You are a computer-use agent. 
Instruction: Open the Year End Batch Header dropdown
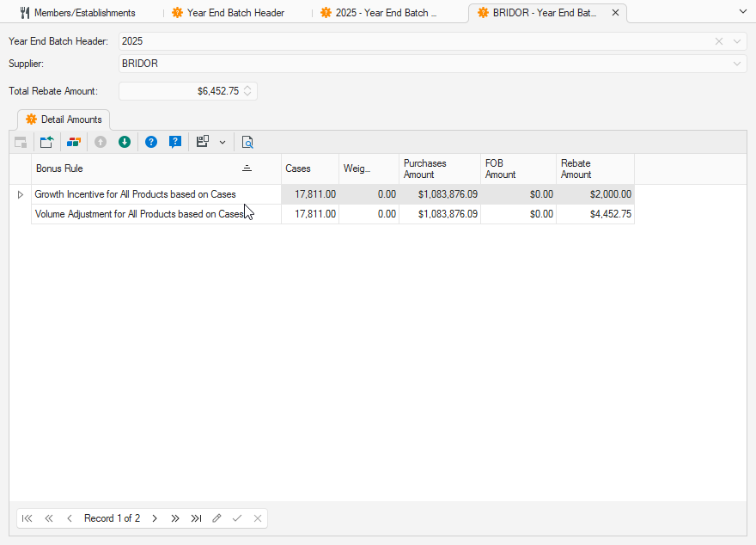click(x=737, y=41)
